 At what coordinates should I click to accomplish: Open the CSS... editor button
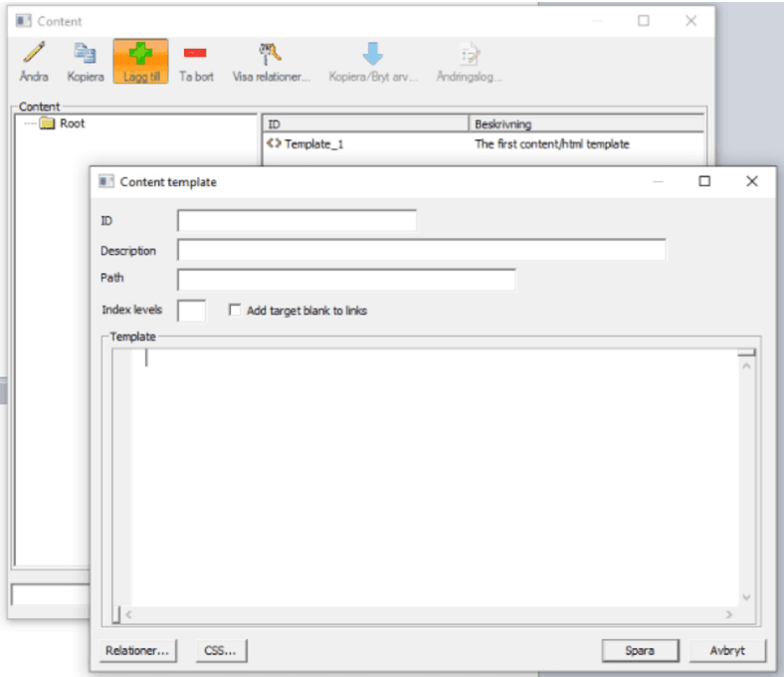coord(220,651)
